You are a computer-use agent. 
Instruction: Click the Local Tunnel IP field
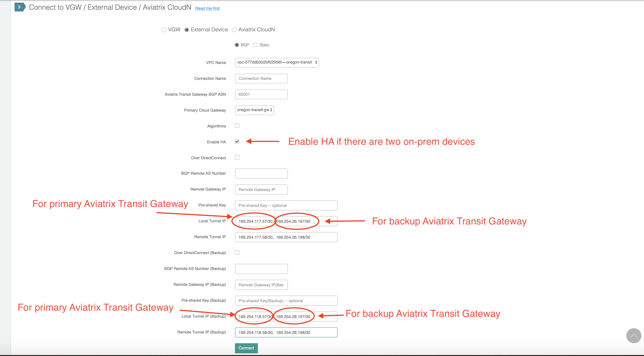[286, 221]
